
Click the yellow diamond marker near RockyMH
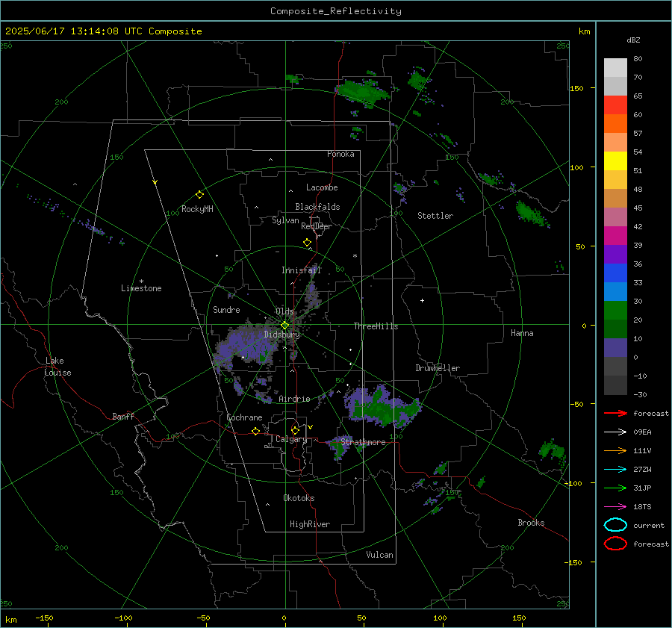(x=199, y=195)
